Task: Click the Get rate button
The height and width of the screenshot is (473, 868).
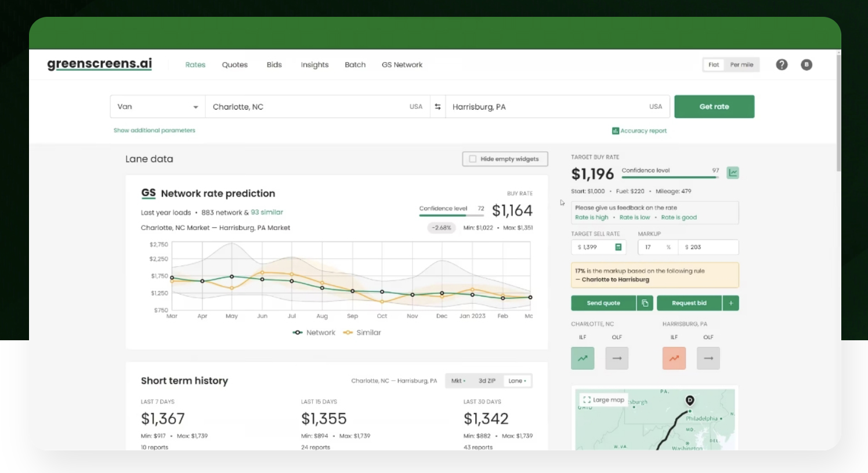Action: (714, 107)
